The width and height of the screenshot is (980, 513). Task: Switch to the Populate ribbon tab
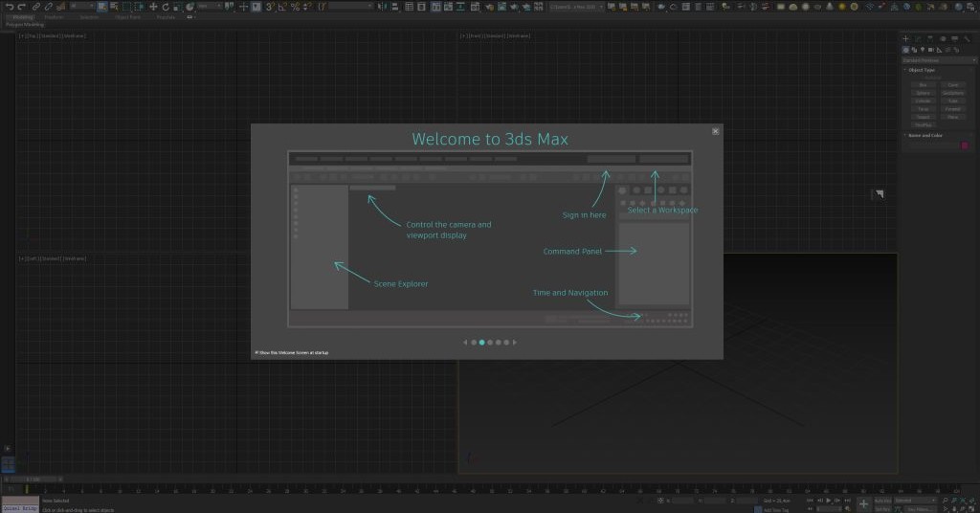coord(166,17)
